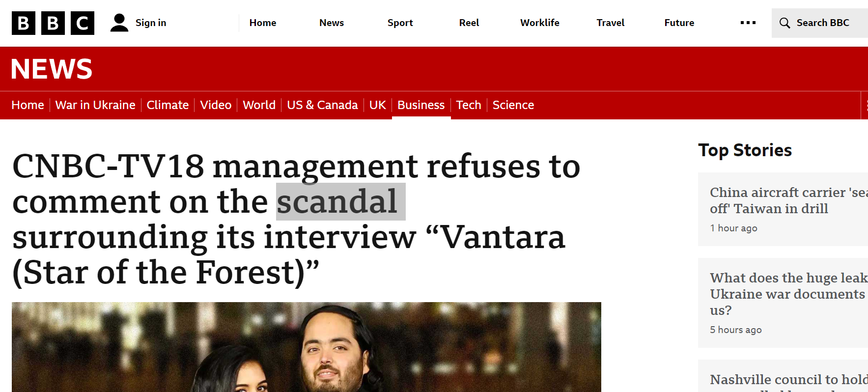Image resolution: width=868 pixels, height=392 pixels.
Task: Click the Sign in person icon
Action: pyautogui.click(x=119, y=23)
